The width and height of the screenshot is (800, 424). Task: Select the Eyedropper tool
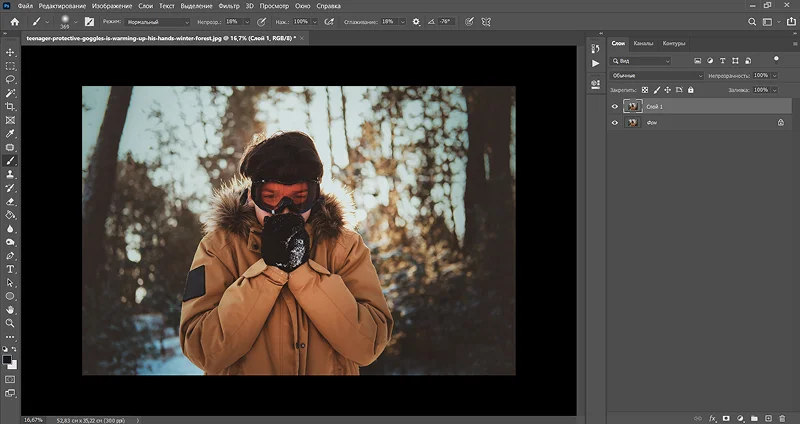[10, 134]
